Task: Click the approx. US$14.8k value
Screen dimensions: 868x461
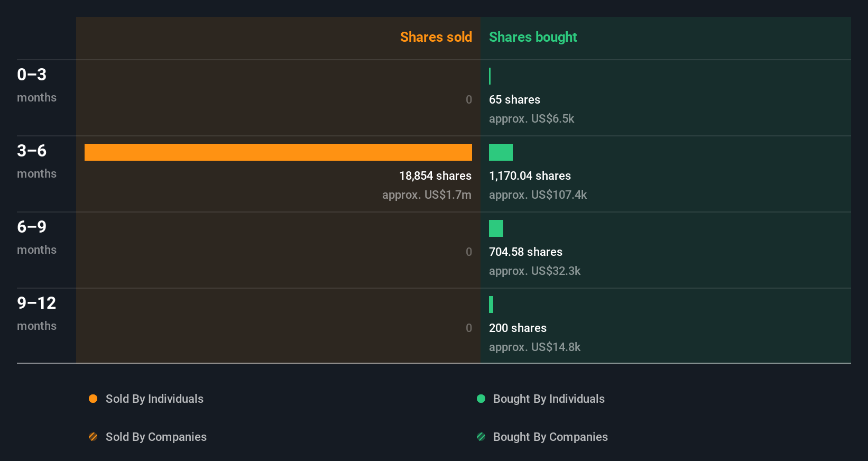Action: [x=534, y=347]
